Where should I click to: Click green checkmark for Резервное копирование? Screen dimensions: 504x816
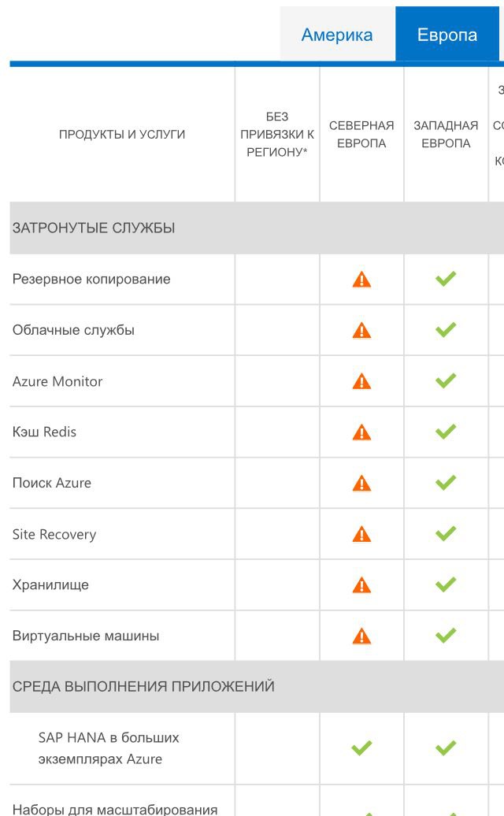click(x=446, y=278)
